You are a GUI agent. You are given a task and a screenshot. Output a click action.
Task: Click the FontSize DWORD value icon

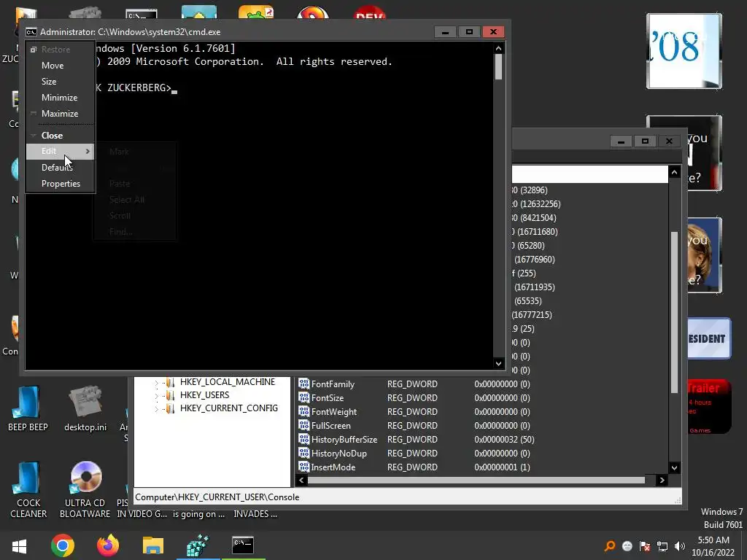pos(304,397)
